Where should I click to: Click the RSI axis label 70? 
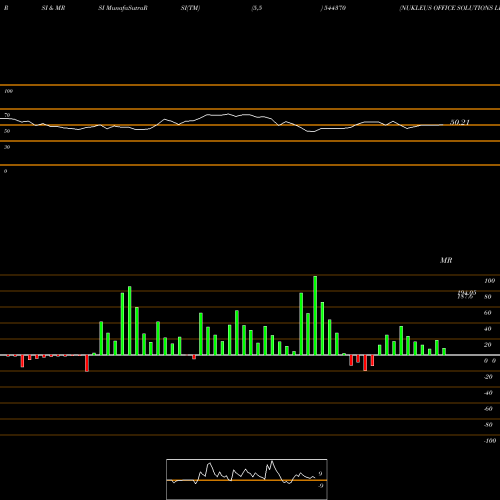[7, 115]
